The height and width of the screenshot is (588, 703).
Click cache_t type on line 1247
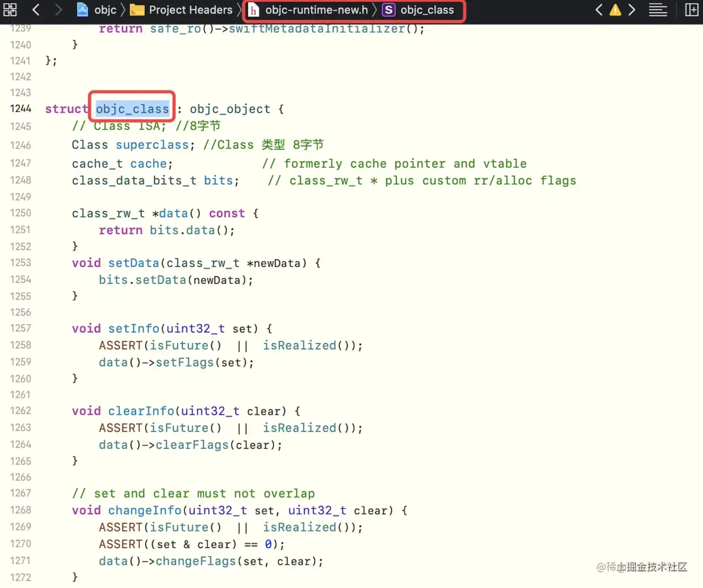coord(97,164)
